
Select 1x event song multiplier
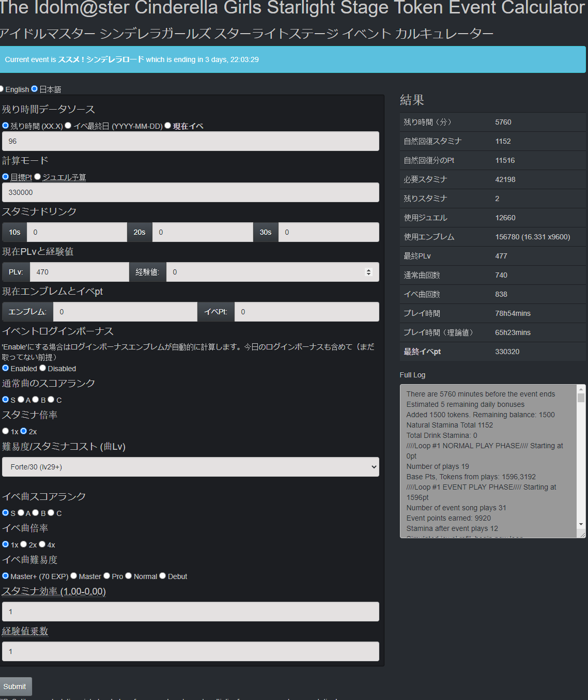click(6, 544)
